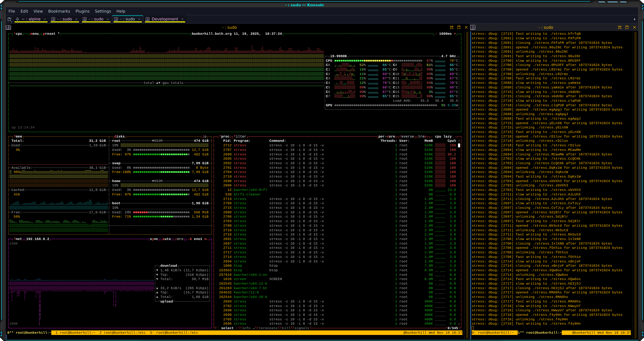This screenshot has width=644, height=341.
Task: Toggle tree view in process box
Action: pyautogui.click(x=422, y=137)
